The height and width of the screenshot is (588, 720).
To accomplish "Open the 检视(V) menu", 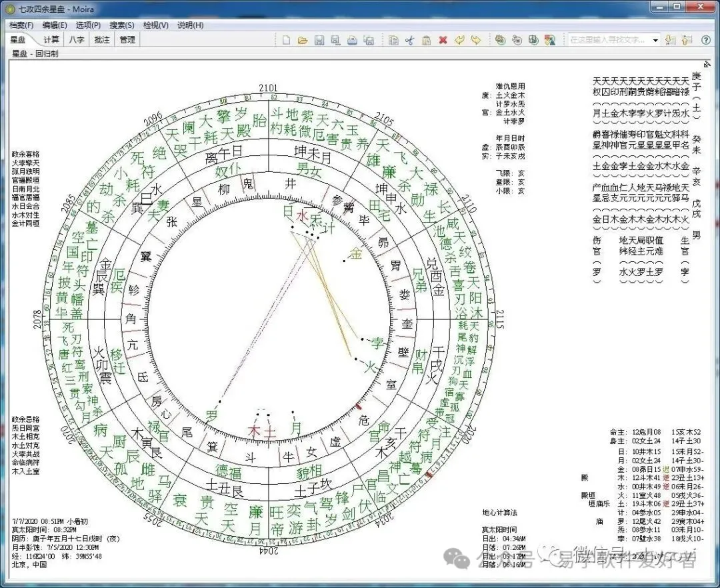I will coord(155,25).
